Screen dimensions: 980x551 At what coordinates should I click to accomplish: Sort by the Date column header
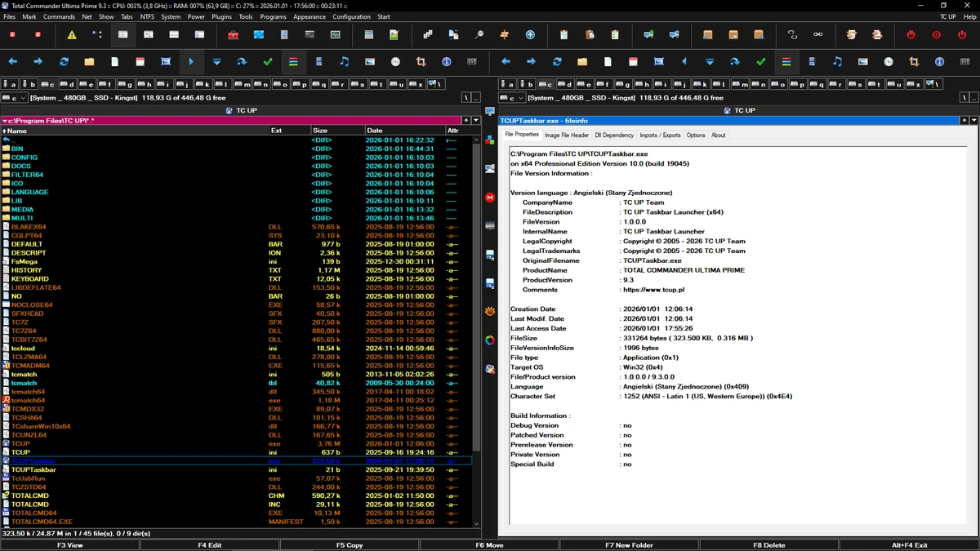[404, 131]
